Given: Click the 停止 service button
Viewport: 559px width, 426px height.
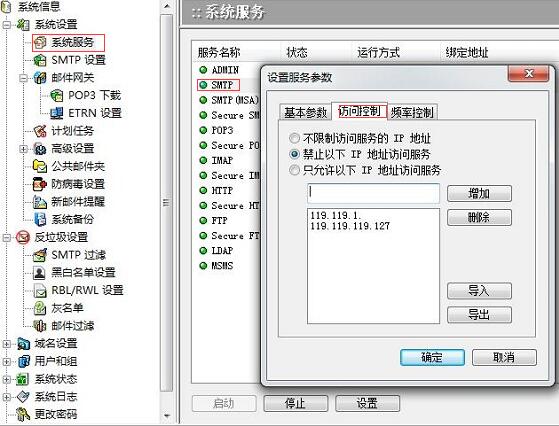Looking at the screenshot, I should pos(296,404).
